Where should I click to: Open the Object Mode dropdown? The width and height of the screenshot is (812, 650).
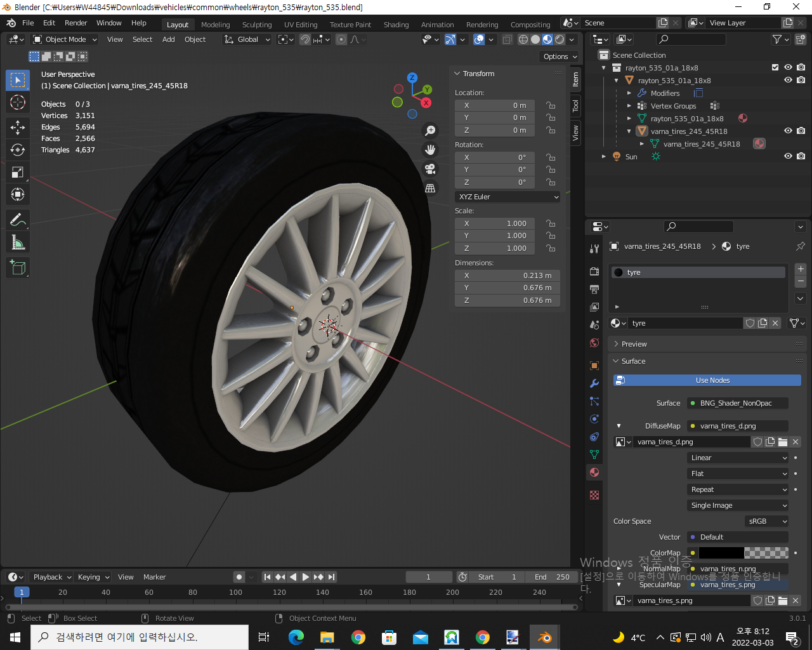(x=65, y=39)
